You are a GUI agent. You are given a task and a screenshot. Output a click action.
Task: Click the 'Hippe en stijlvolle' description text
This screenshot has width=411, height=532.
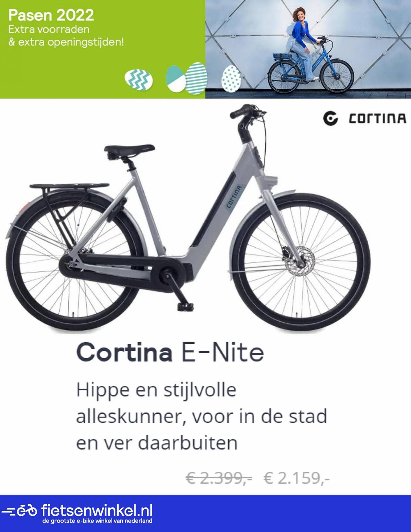pyautogui.click(x=156, y=390)
